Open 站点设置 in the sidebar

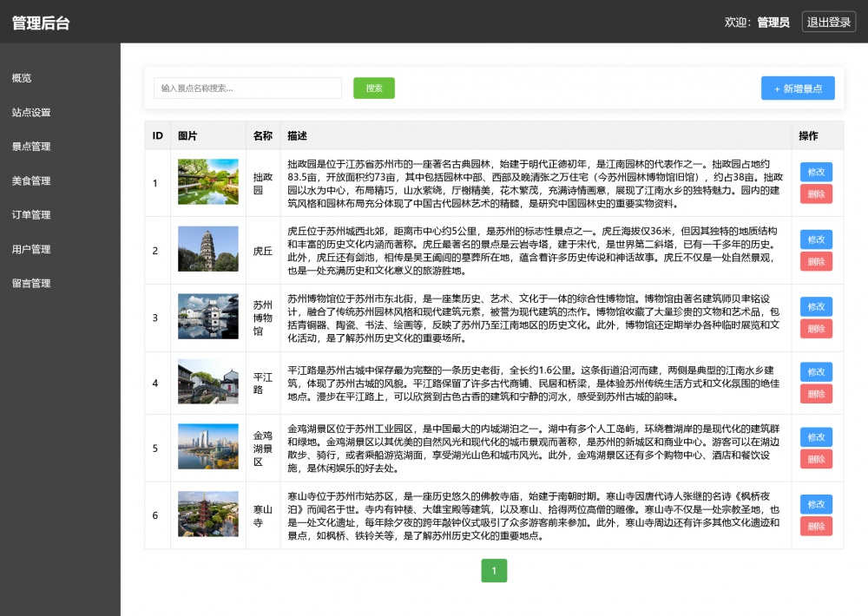tap(31, 113)
